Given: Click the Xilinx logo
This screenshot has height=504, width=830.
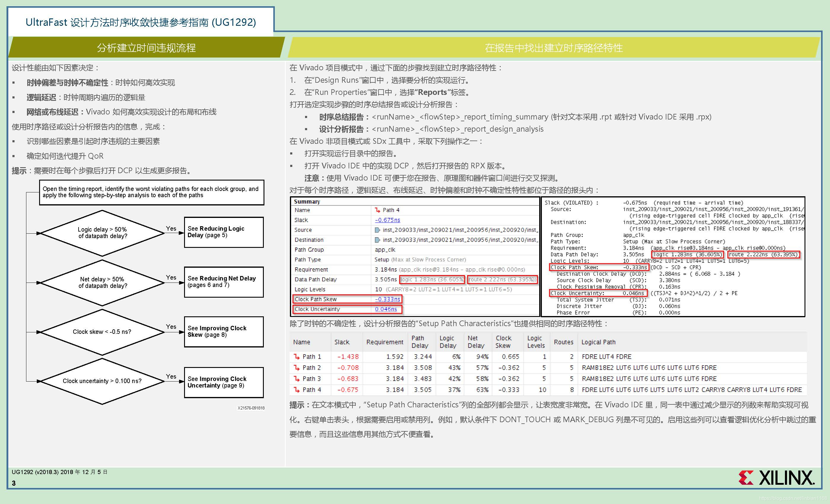Looking at the screenshot, I should (x=776, y=478).
